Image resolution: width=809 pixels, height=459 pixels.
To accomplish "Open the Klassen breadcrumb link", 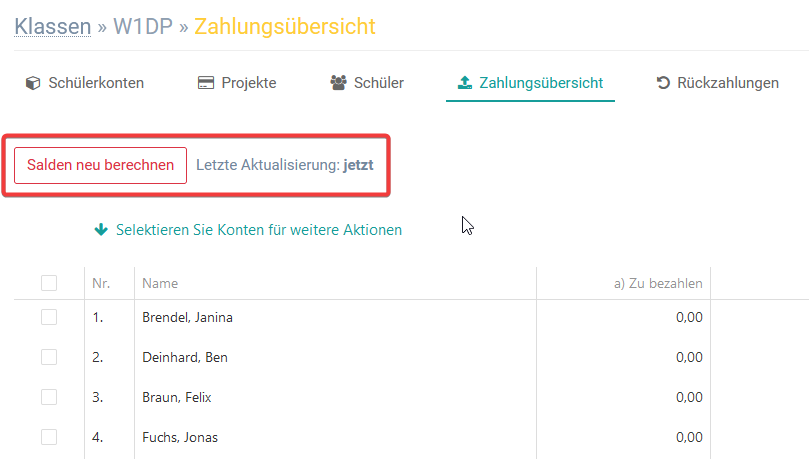I will pyautogui.click(x=52, y=26).
